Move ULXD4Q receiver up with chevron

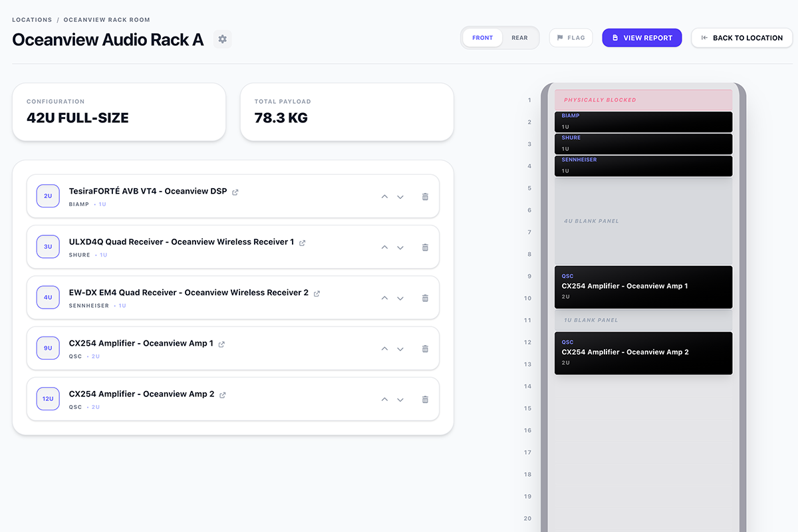(x=384, y=247)
